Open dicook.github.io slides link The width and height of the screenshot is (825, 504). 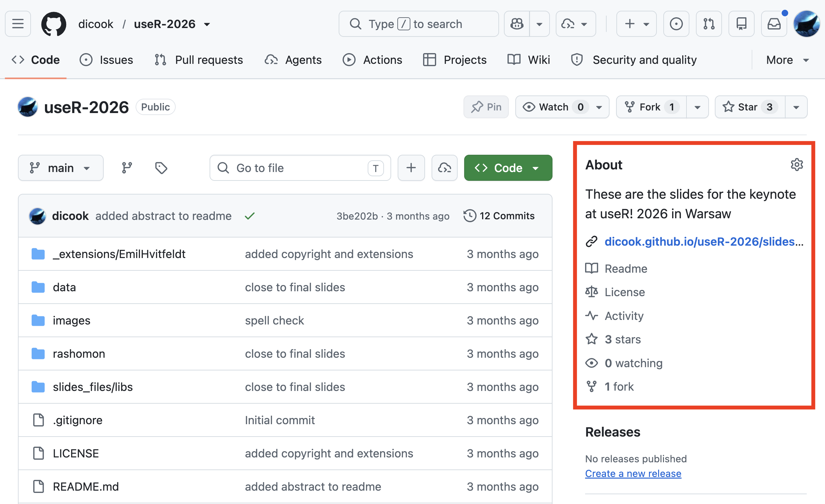tap(704, 241)
